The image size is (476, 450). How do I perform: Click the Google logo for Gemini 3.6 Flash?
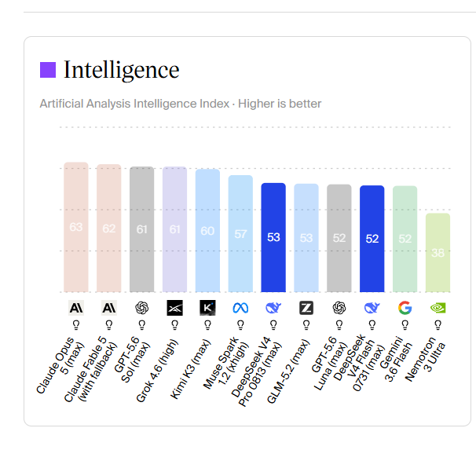(x=405, y=308)
